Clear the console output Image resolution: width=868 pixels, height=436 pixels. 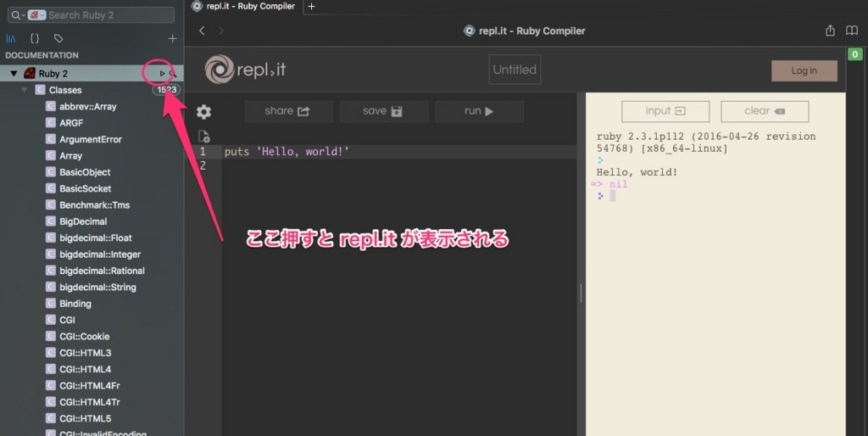(x=765, y=111)
